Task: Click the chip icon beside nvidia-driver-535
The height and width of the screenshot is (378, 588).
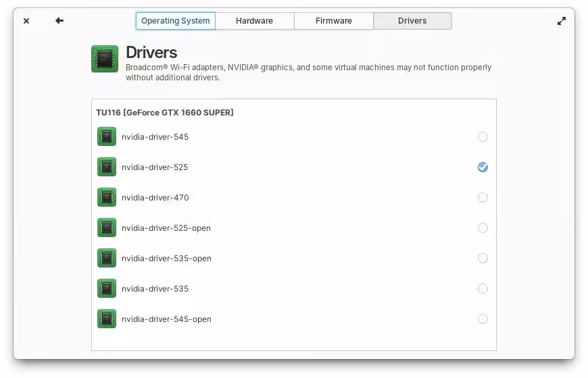Action: (107, 289)
